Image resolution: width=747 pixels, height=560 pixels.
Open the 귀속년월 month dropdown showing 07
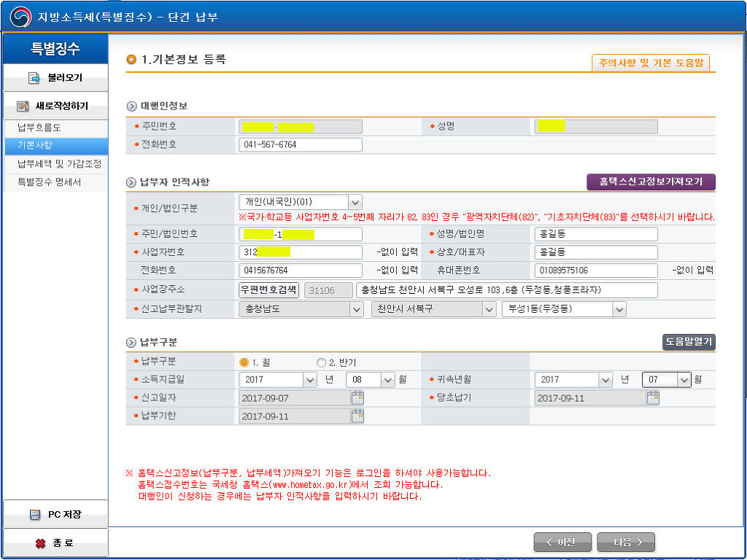[x=684, y=380]
